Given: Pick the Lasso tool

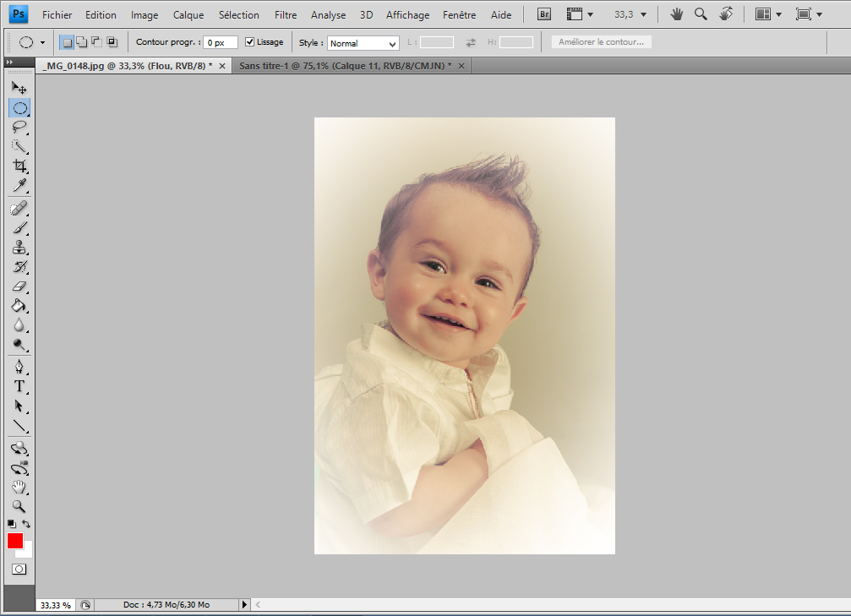Looking at the screenshot, I should 19,127.
